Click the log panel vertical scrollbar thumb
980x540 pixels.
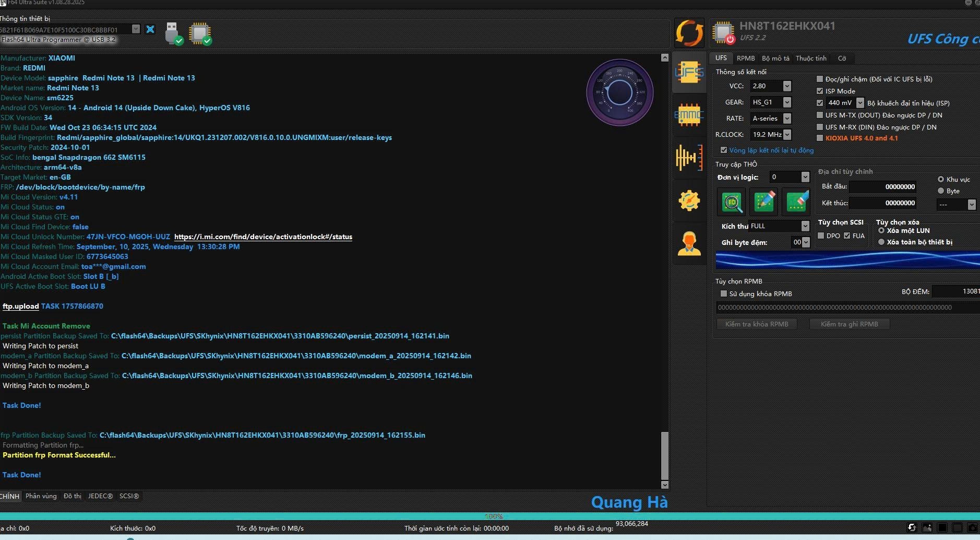pyautogui.click(x=664, y=455)
